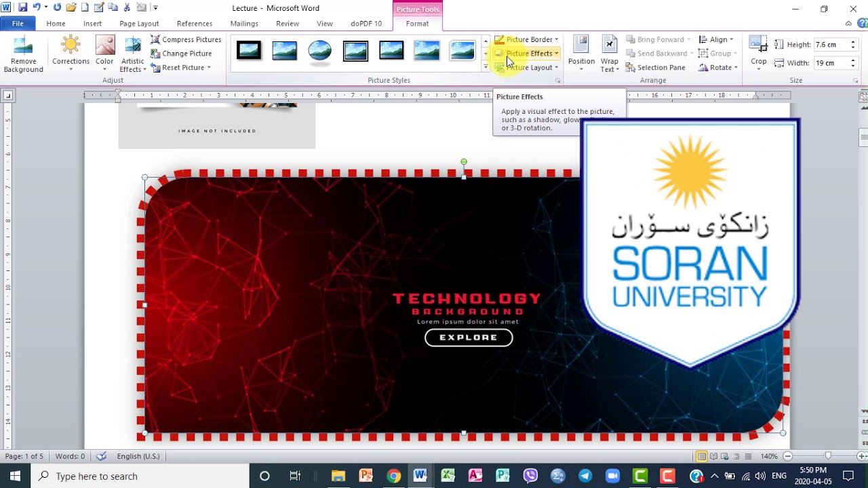
Task: Cut using the scissors icon
Action: point(127,8)
